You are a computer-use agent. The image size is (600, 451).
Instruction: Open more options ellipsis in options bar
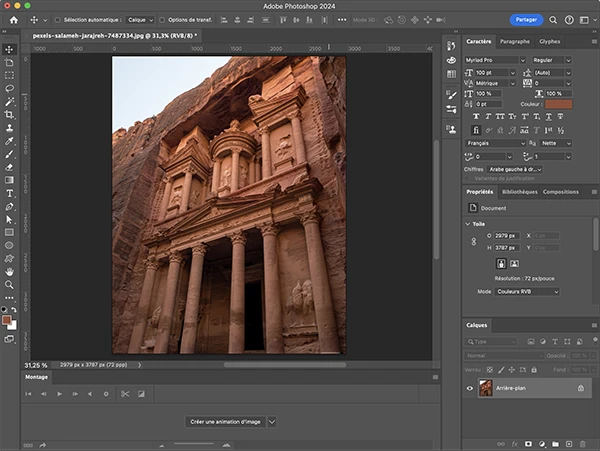click(x=342, y=20)
